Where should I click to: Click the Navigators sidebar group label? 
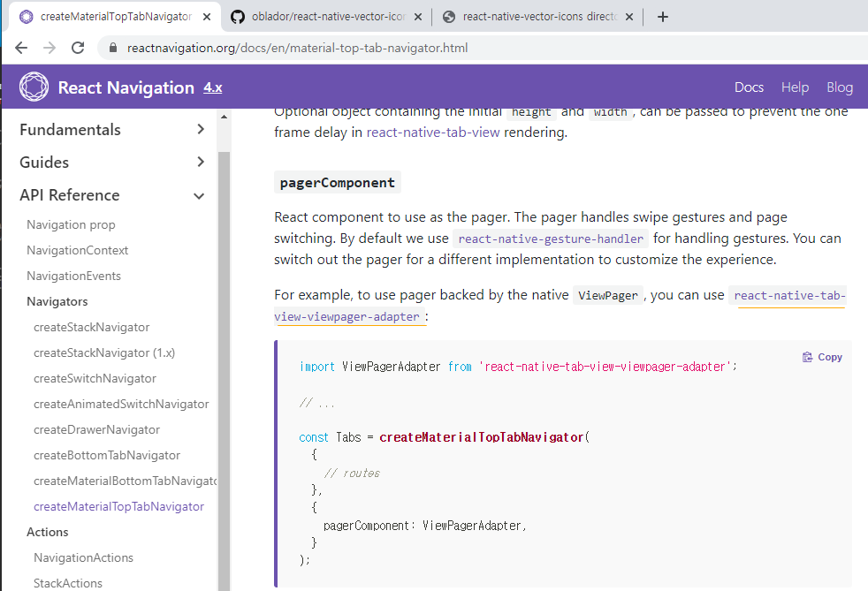tap(57, 301)
